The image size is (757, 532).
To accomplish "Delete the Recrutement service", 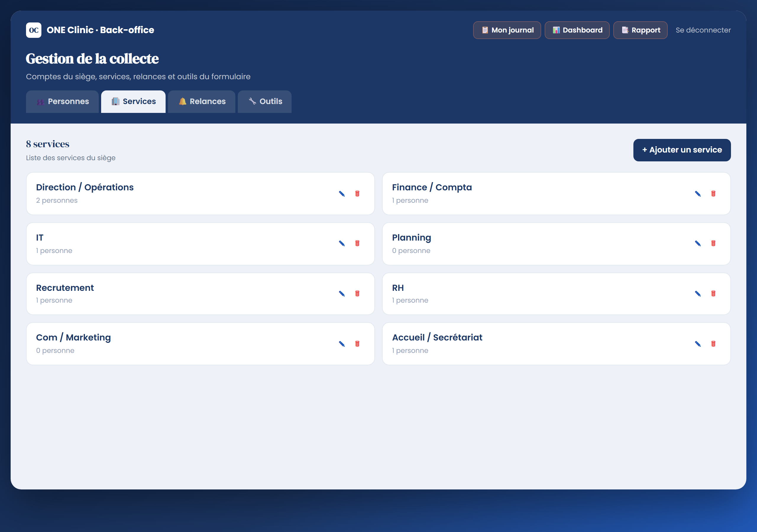I will (357, 294).
